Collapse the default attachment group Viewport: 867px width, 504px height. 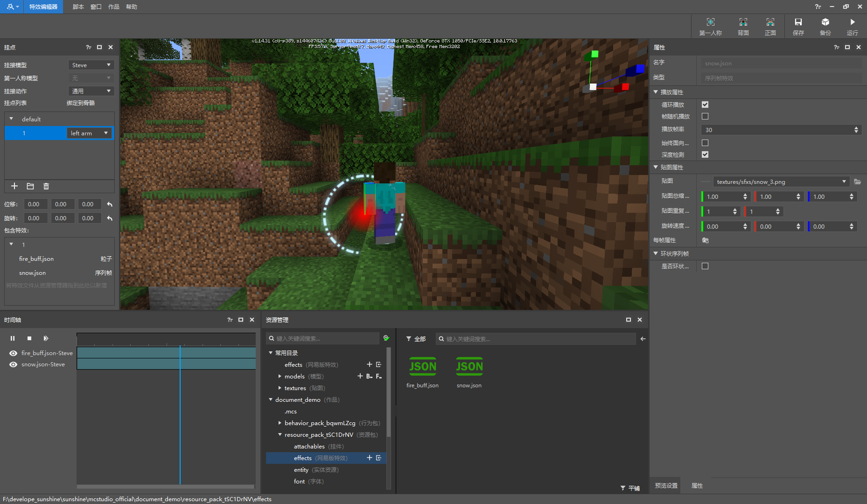11,119
